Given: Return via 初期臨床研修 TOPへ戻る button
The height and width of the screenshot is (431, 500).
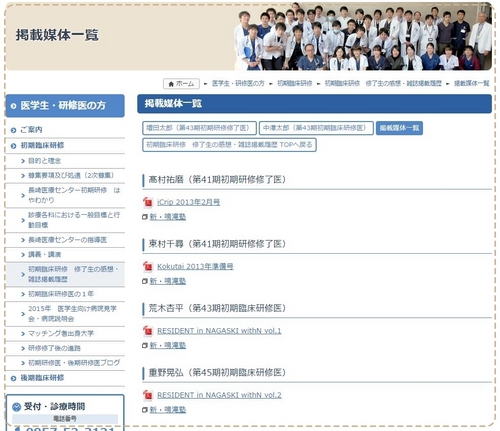Looking at the screenshot, I should 229,145.
